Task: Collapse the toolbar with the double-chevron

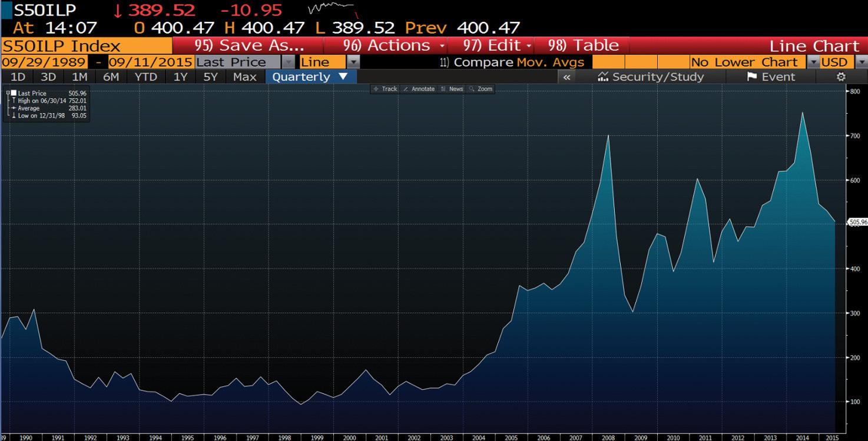Action: [x=566, y=77]
